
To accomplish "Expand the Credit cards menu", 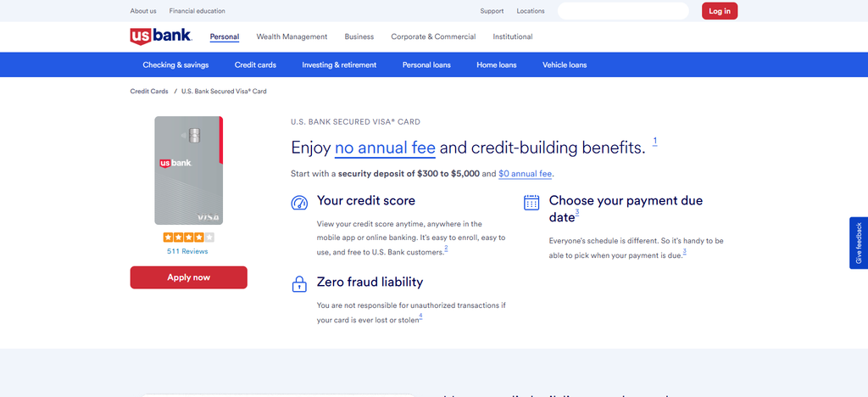I will click(255, 64).
